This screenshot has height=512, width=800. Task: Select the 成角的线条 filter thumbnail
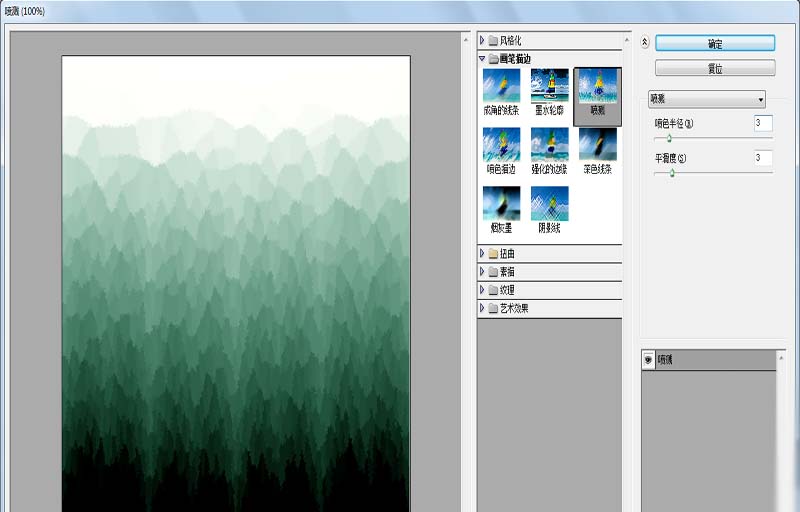[501, 86]
